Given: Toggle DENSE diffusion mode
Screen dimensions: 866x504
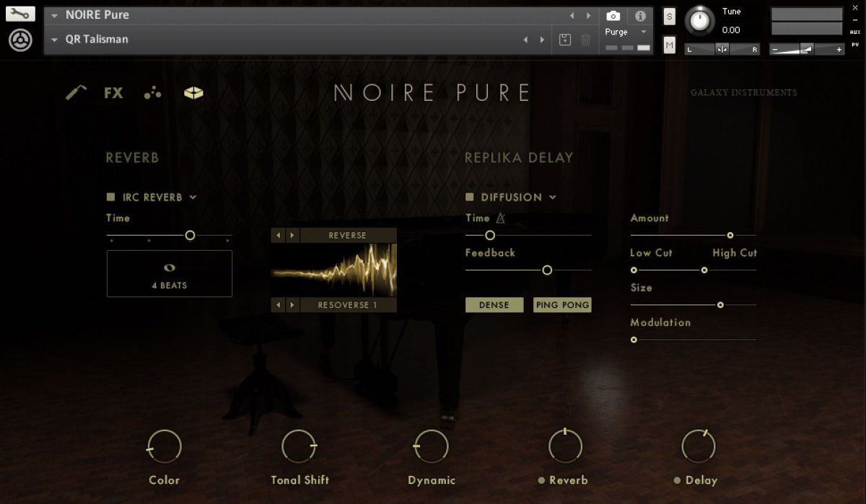Looking at the screenshot, I should coord(494,305).
